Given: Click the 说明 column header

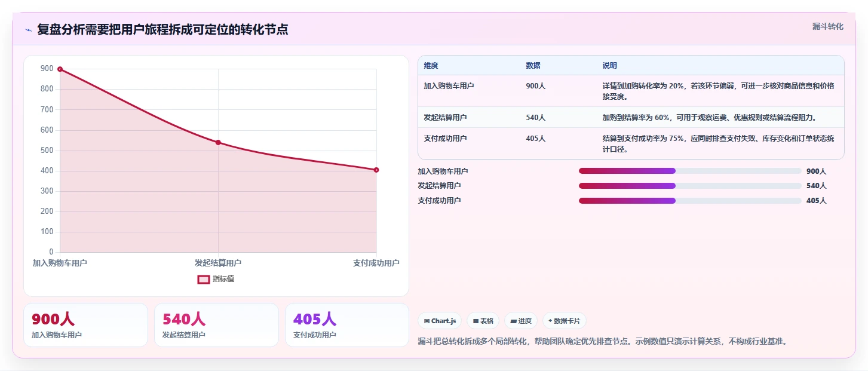Looking at the screenshot, I should (720, 66).
